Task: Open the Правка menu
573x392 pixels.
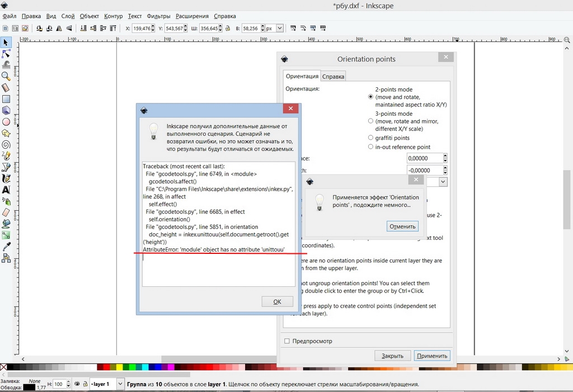Action: [31, 16]
